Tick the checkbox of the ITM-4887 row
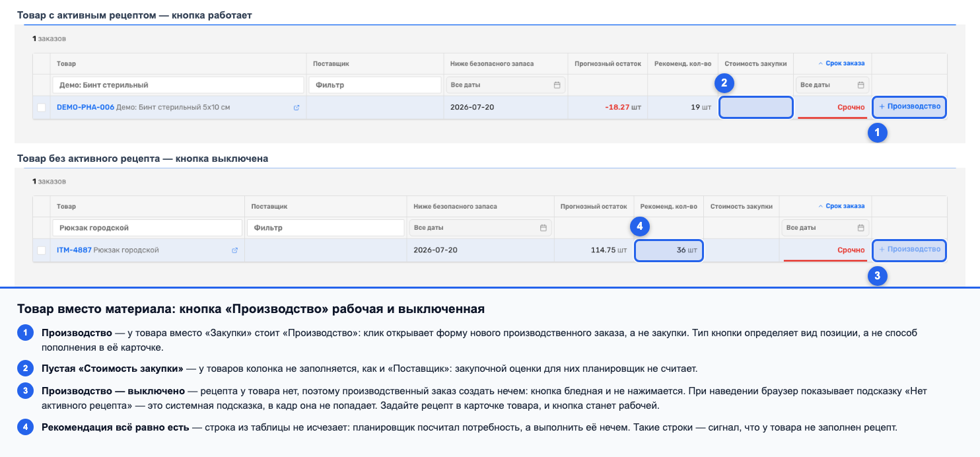This screenshot has width=980, height=457. 42,251
